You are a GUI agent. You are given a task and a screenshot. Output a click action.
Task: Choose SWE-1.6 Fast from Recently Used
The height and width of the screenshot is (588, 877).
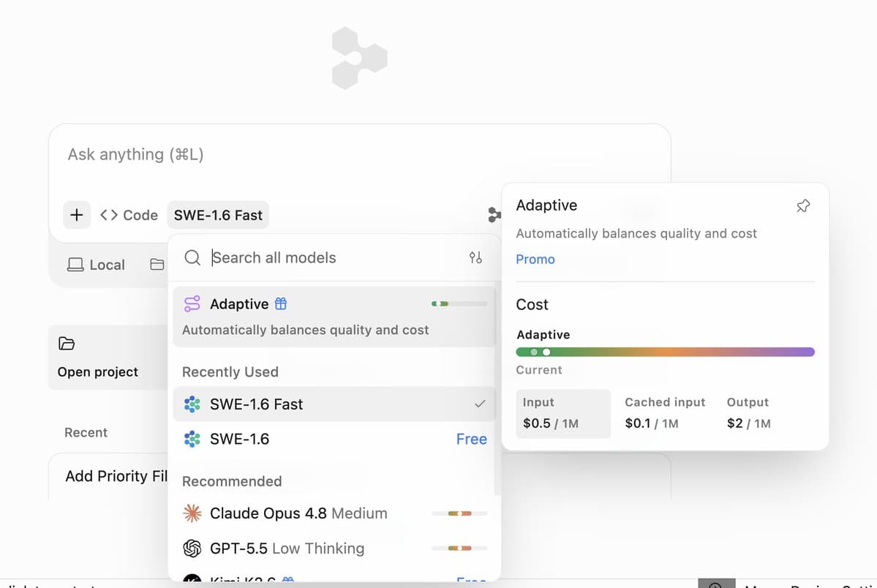[x=334, y=404]
